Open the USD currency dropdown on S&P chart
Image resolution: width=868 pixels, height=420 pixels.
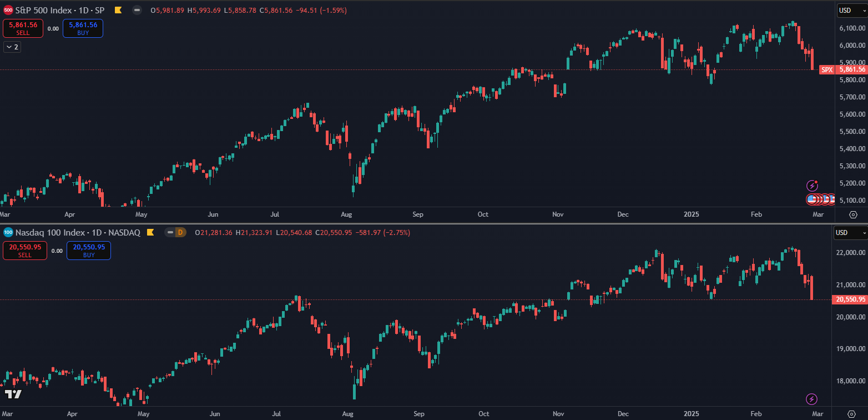tap(852, 10)
